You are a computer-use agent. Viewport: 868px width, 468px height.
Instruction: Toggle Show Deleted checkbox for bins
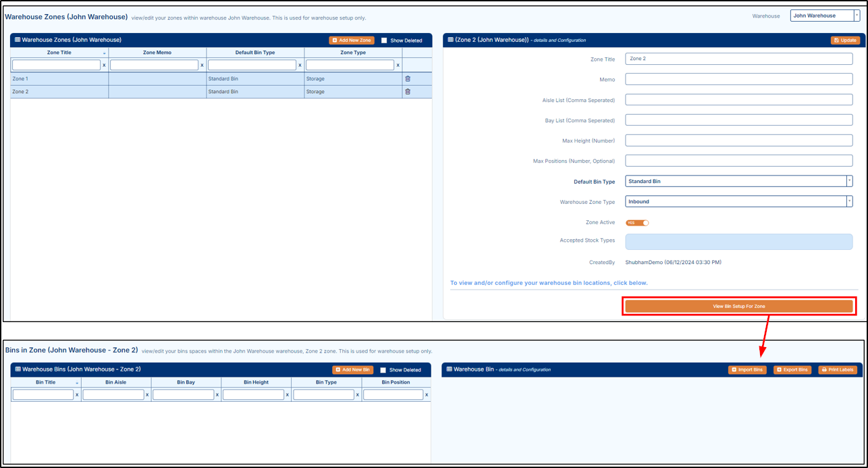[383, 370]
